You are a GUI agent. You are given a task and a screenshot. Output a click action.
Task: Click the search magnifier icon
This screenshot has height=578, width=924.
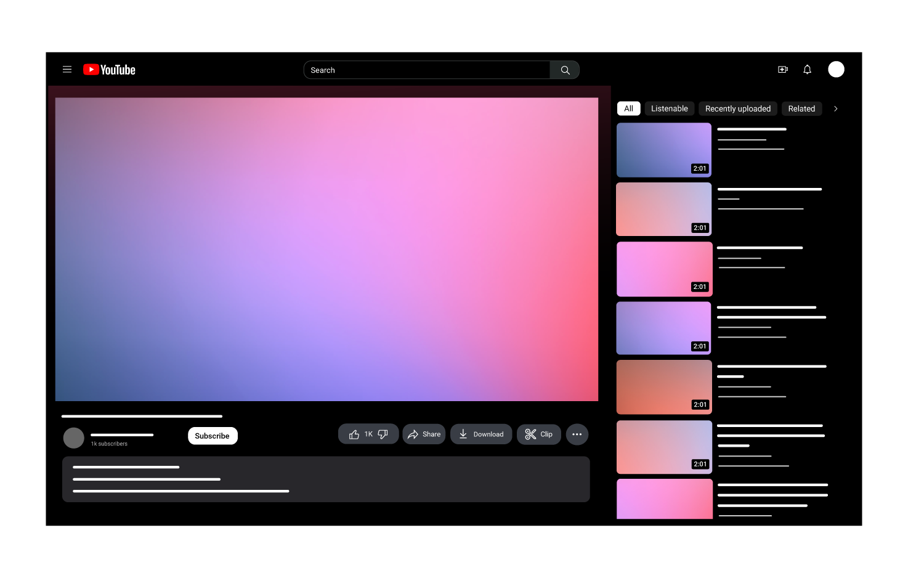(x=564, y=70)
